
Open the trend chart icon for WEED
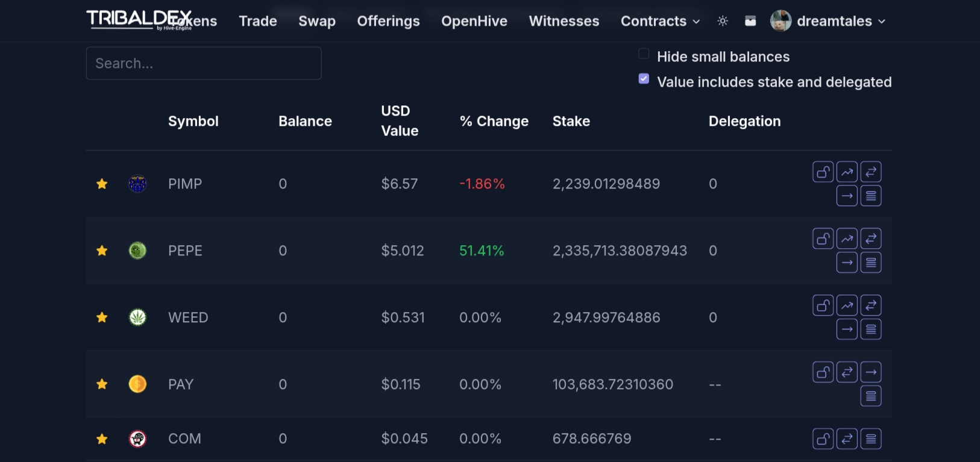[847, 306]
